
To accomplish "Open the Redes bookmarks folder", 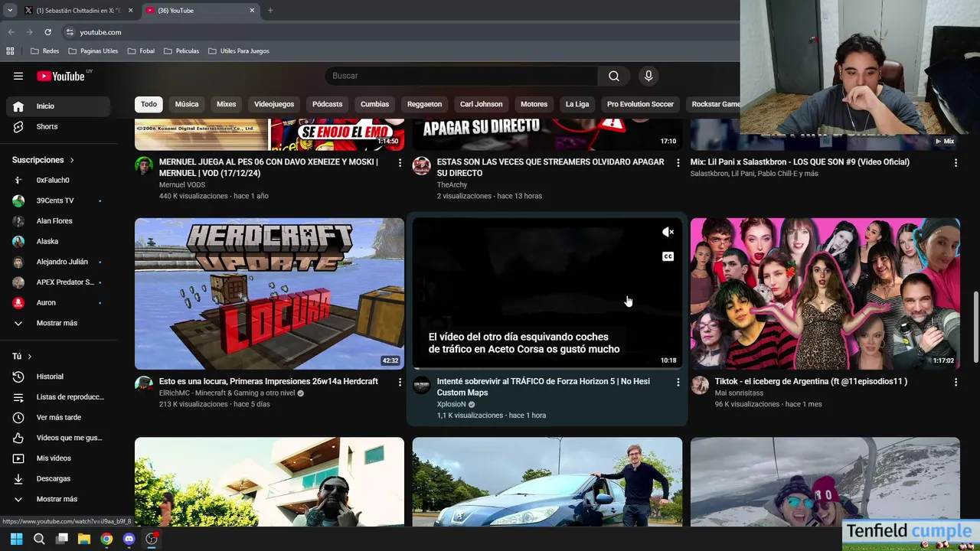I will (44, 51).
